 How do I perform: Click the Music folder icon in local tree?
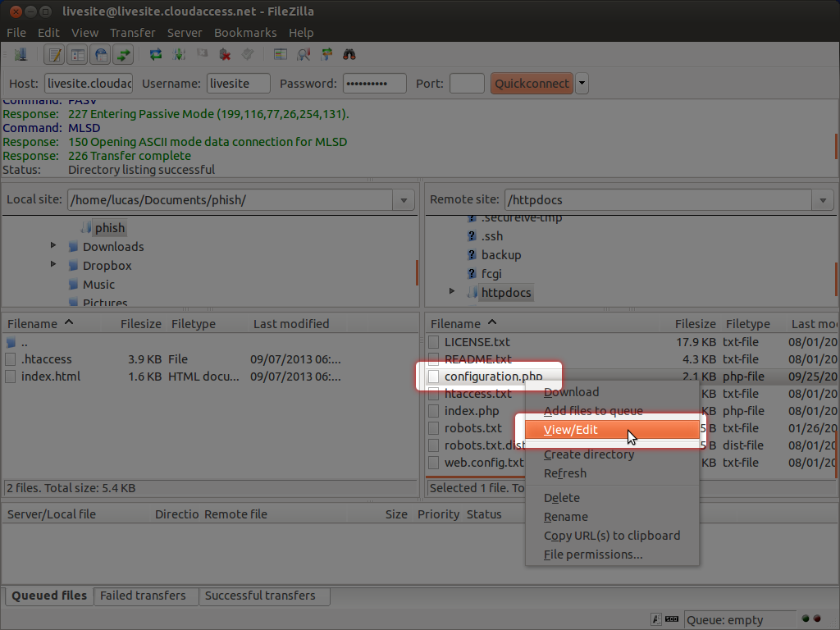point(74,285)
